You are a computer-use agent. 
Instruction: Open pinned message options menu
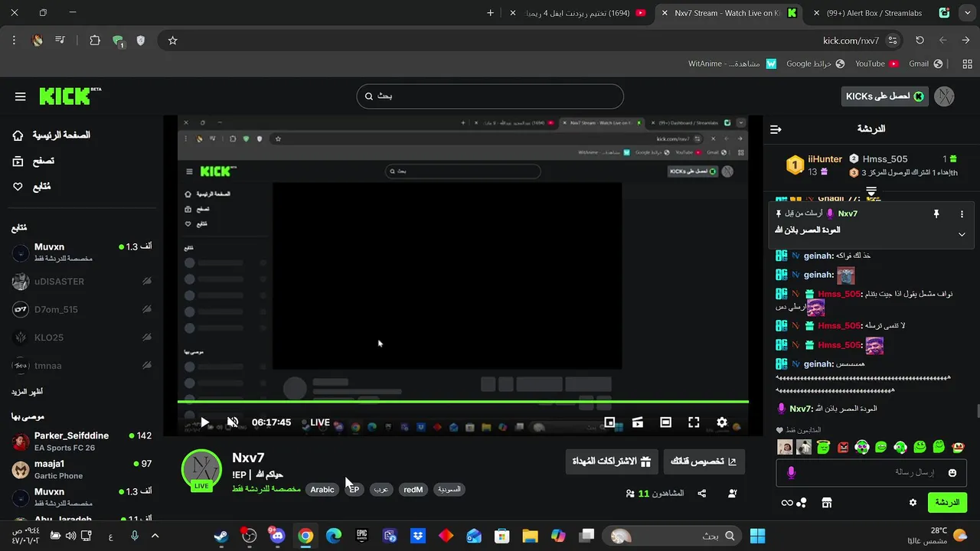click(962, 214)
